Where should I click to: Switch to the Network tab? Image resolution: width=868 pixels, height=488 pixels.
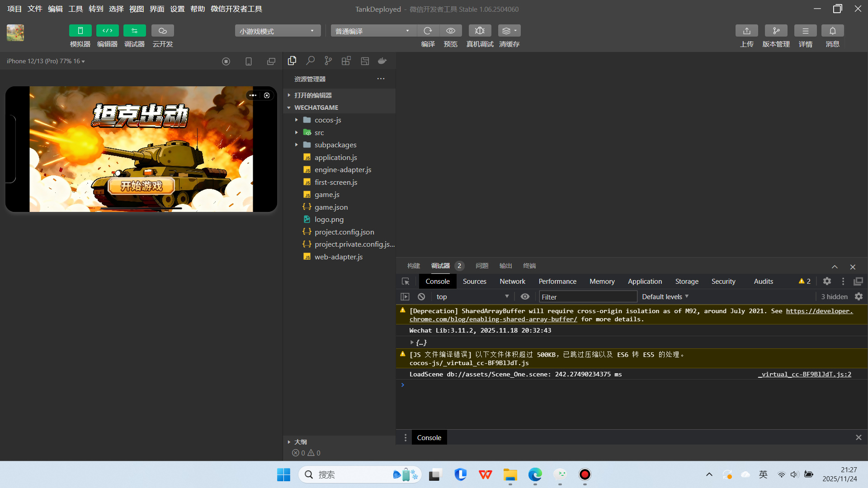[x=512, y=282]
